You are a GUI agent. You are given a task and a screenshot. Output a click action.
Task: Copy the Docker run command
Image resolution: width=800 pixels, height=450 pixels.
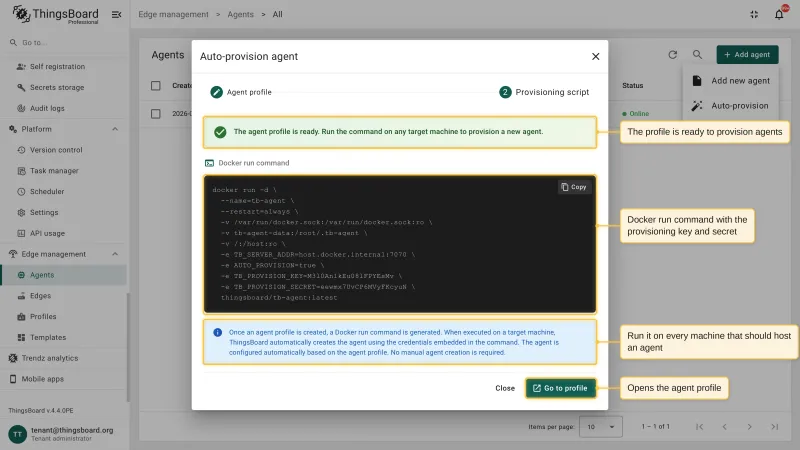pos(574,187)
